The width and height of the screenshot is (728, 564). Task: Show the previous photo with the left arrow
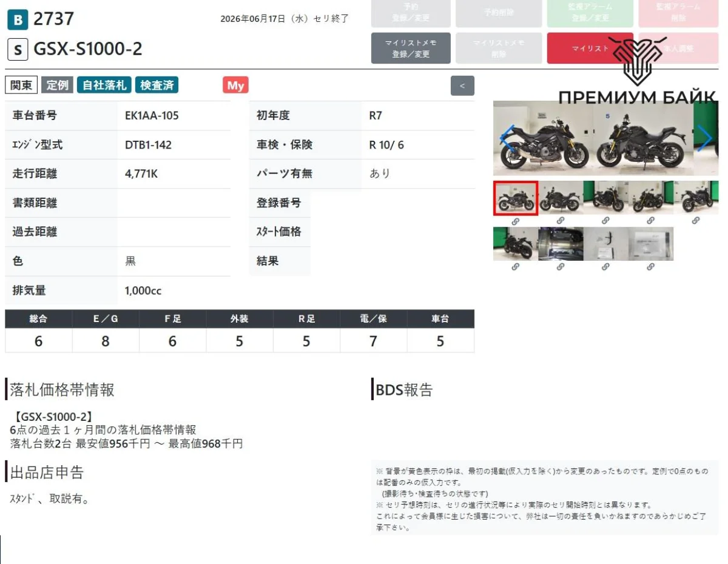(507, 138)
